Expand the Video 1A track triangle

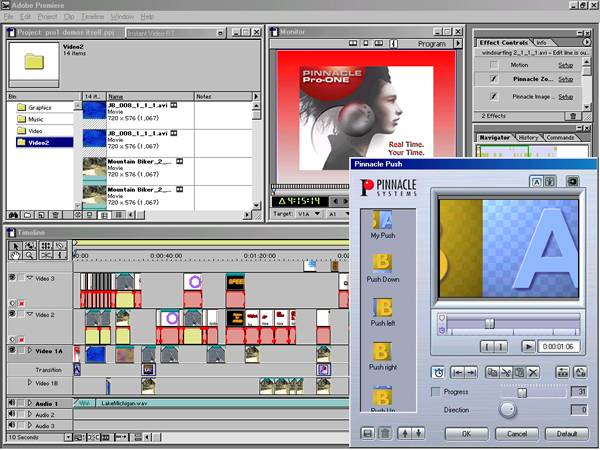[29, 350]
